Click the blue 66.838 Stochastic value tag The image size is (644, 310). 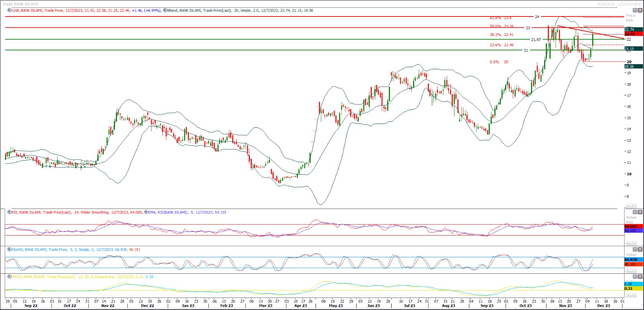tap(634, 260)
